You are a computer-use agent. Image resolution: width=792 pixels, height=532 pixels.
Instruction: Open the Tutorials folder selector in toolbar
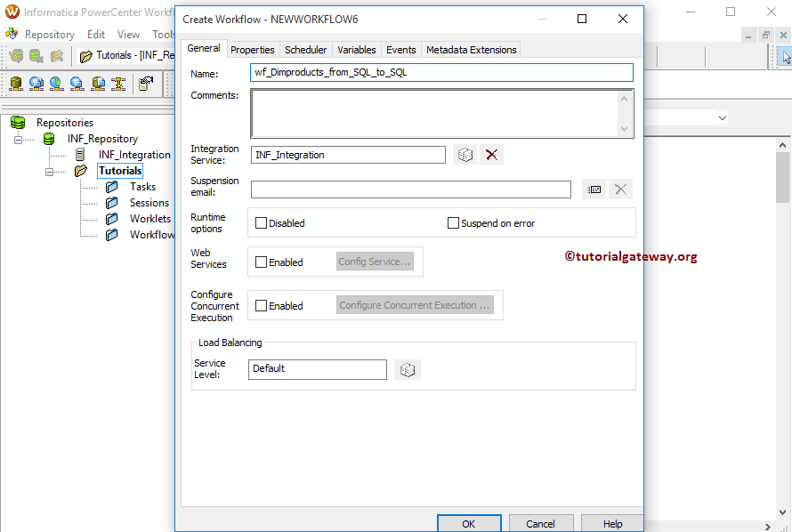coord(126,55)
